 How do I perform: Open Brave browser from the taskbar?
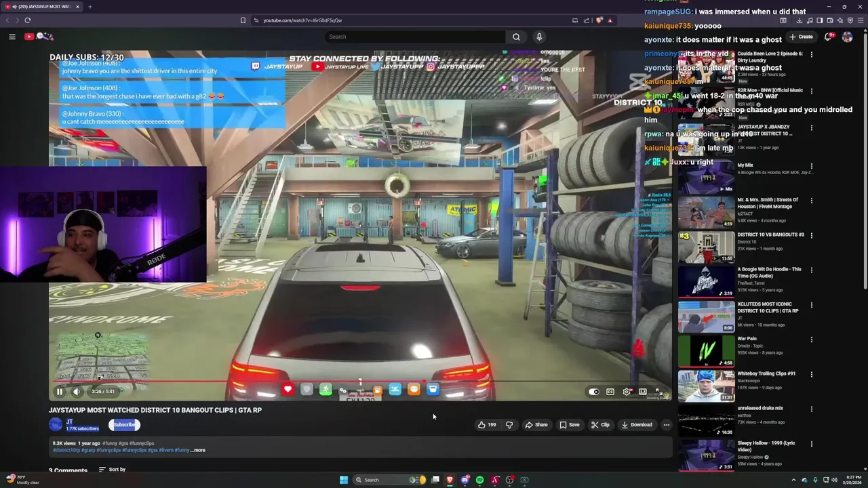(x=449, y=480)
